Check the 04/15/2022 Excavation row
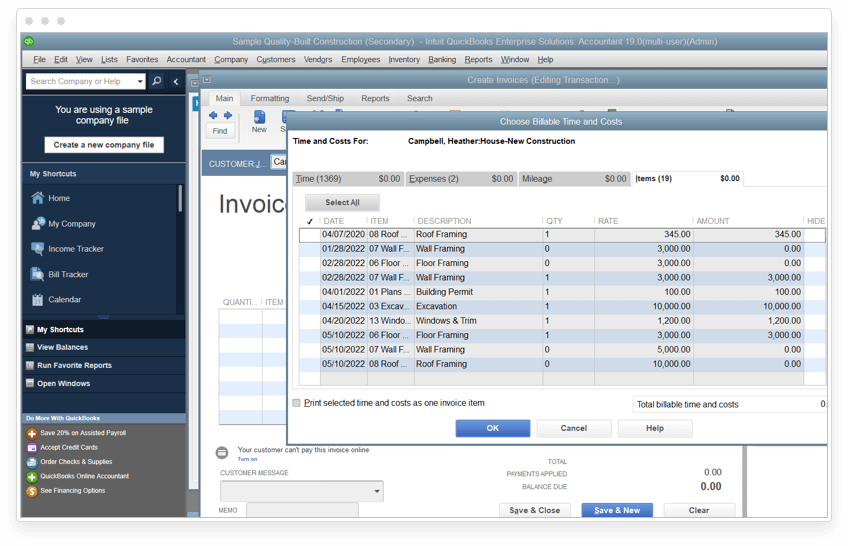The height and width of the screenshot is (546, 848). 310,307
